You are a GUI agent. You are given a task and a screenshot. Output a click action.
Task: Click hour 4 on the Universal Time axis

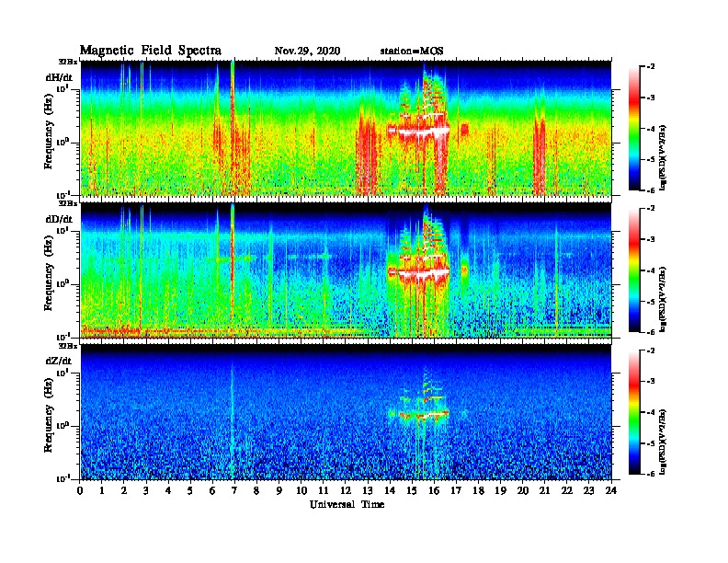[168, 491]
